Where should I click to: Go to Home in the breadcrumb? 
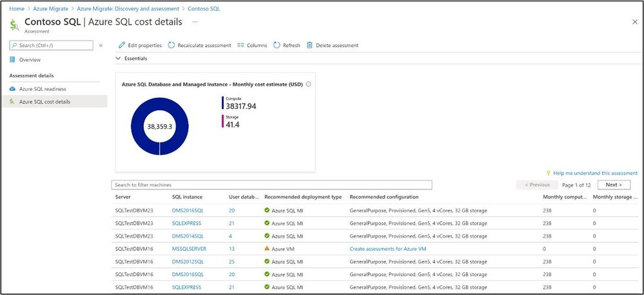[x=17, y=8]
